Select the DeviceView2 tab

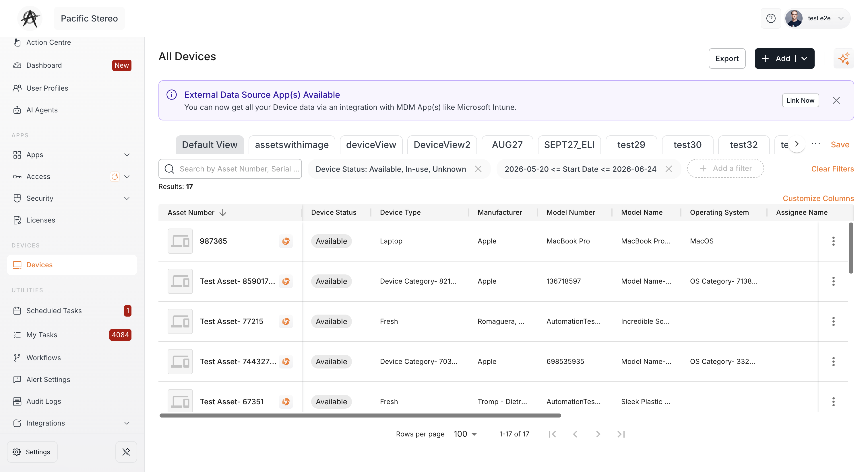click(x=442, y=145)
